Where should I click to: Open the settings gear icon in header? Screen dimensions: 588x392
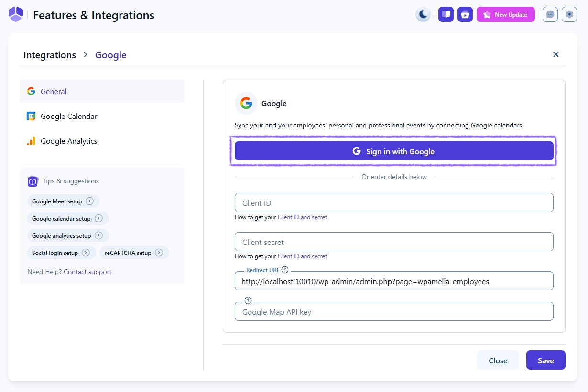[x=569, y=14]
